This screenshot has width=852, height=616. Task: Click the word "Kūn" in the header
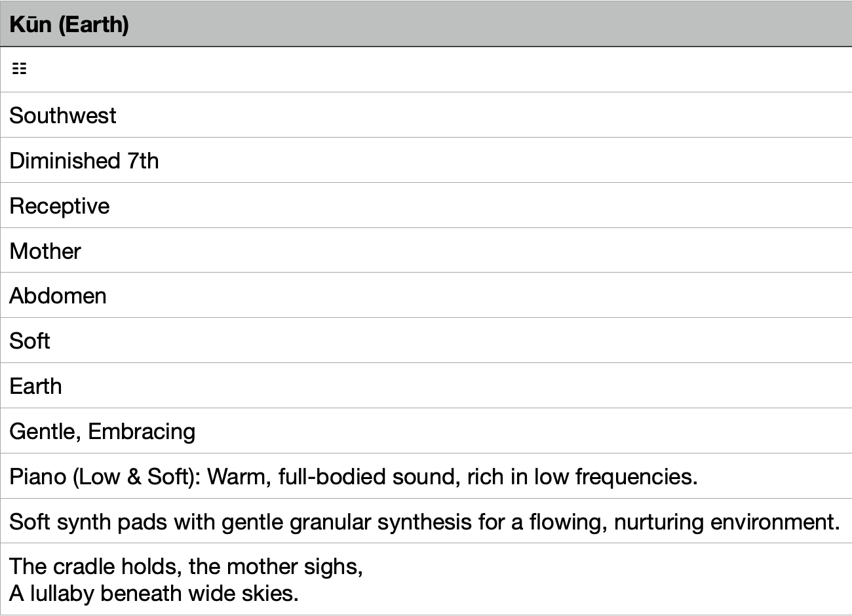pos(30,24)
